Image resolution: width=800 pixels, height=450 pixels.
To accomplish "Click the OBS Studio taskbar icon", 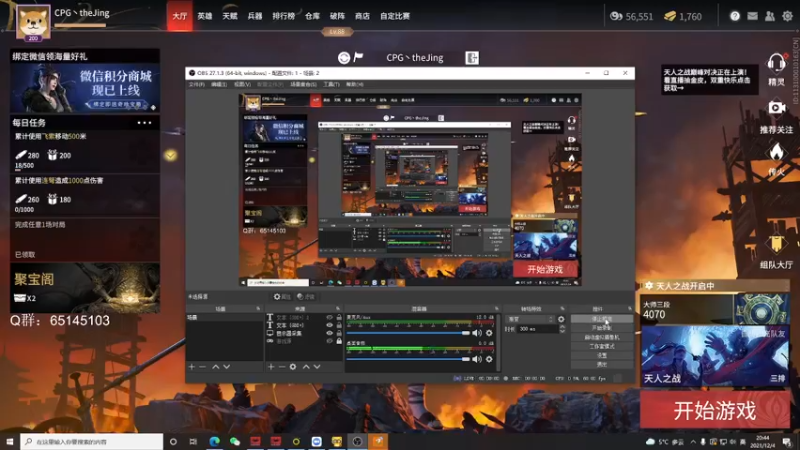I will 357,441.
